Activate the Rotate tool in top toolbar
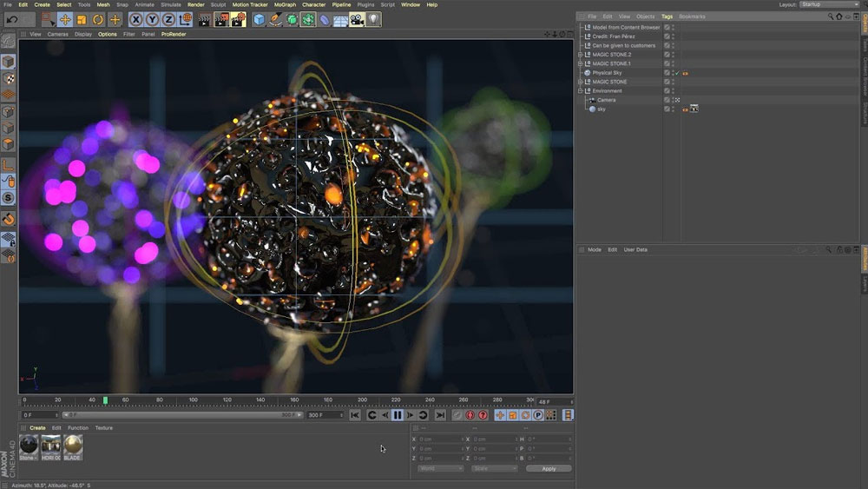868x489 pixels. 98,19
